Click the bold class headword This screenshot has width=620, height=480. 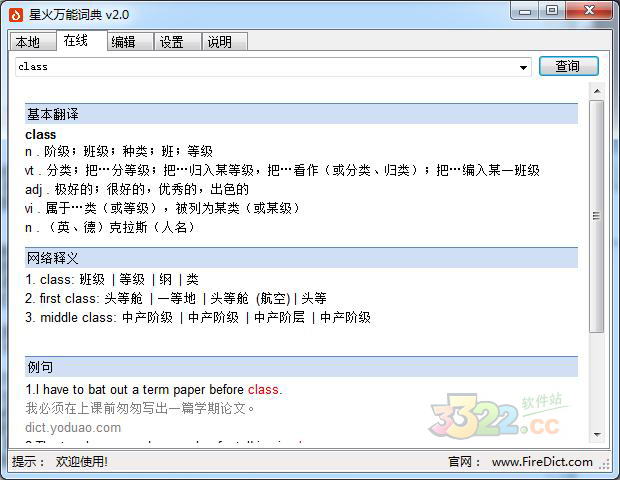click(40, 135)
